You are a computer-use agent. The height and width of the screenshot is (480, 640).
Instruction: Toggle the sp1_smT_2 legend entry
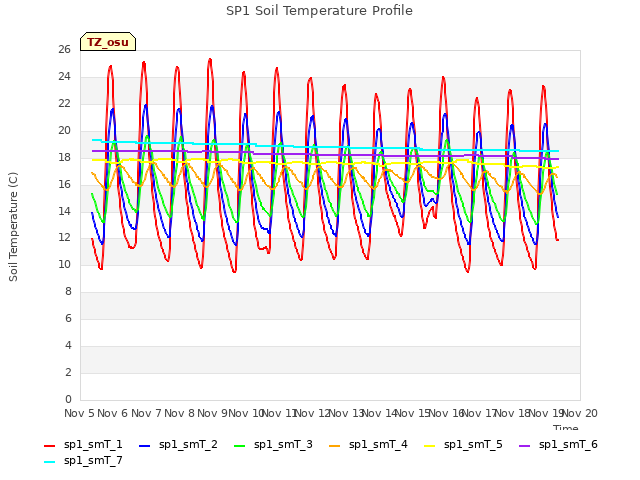178,444
